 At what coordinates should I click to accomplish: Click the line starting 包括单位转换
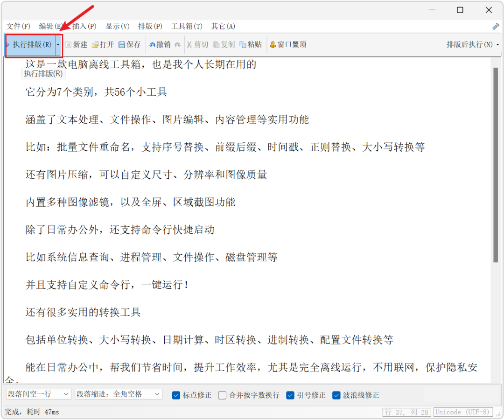pyautogui.click(x=209, y=340)
